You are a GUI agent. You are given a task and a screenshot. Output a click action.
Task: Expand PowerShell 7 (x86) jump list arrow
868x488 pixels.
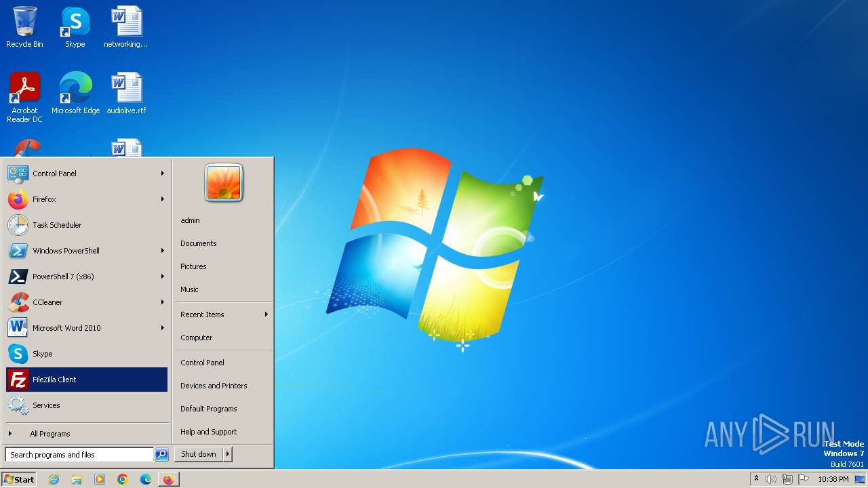(x=163, y=277)
